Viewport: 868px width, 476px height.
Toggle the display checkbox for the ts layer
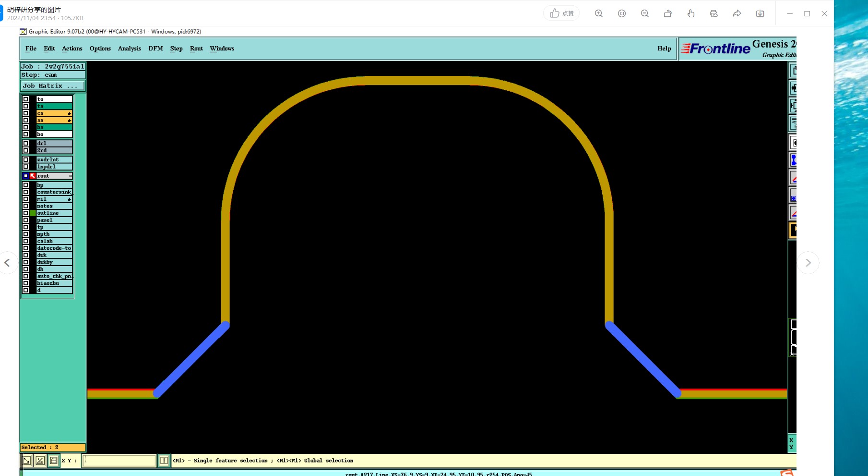click(x=26, y=106)
